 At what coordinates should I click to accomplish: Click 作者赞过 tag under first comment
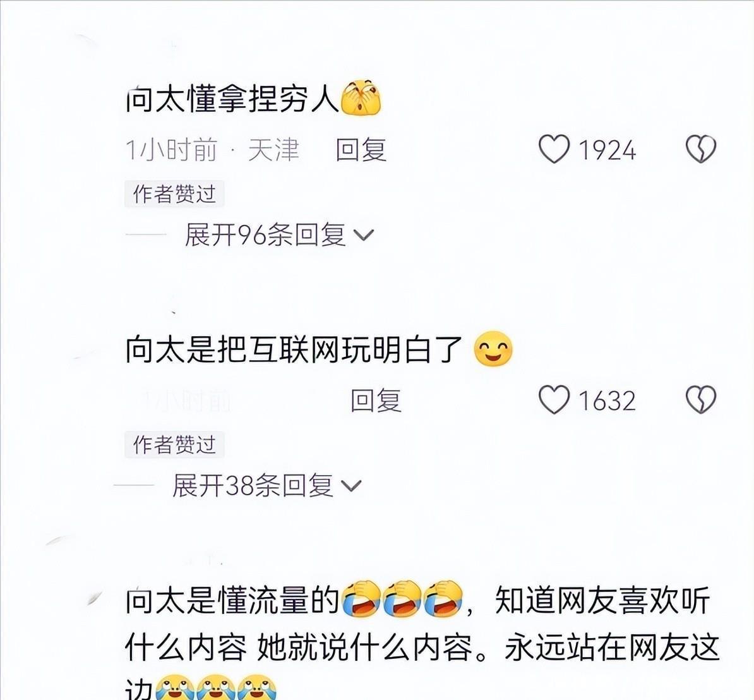(x=174, y=194)
